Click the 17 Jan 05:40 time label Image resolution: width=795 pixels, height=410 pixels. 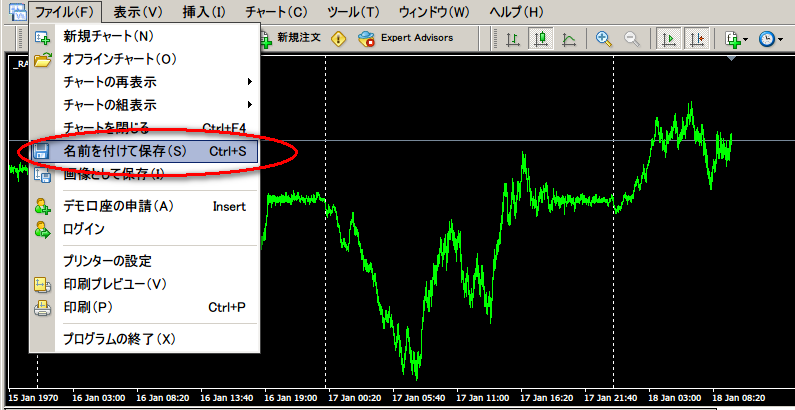click(x=419, y=397)
